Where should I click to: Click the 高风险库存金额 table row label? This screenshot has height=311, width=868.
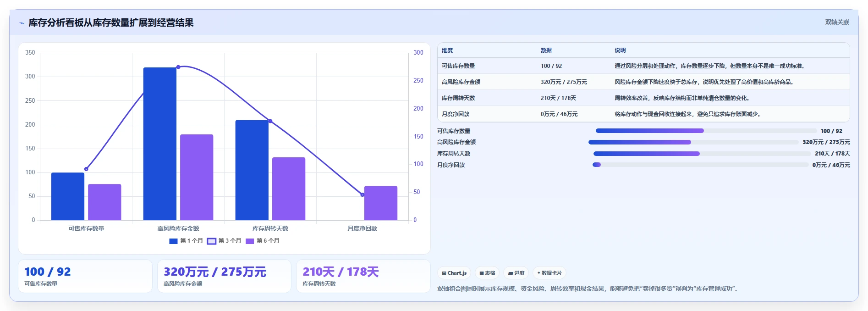click(461, 82)
